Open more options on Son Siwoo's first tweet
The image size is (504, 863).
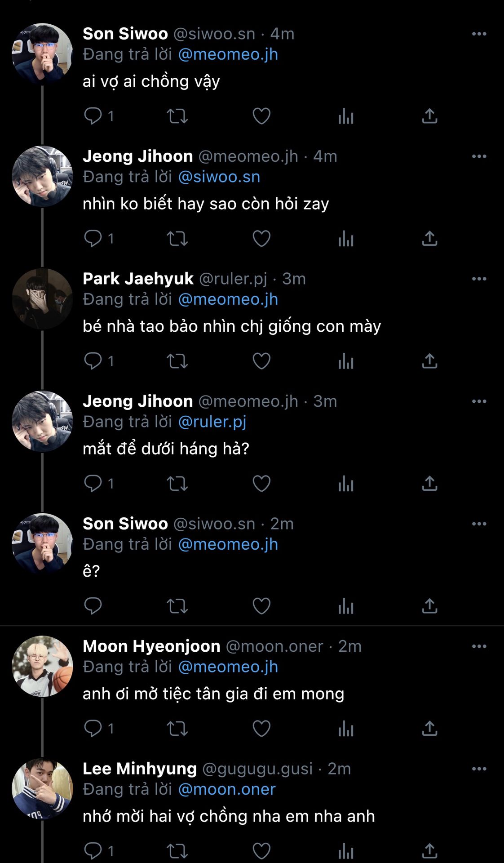coord(479,34)
